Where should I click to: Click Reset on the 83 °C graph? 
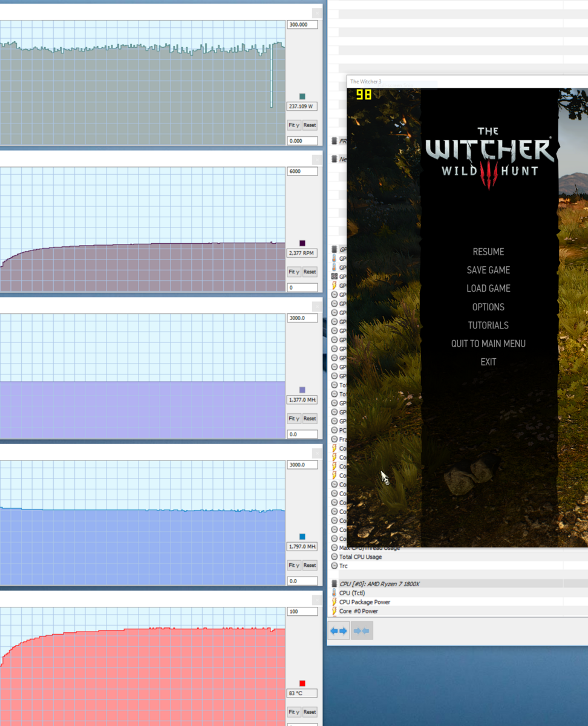(310, 712)
